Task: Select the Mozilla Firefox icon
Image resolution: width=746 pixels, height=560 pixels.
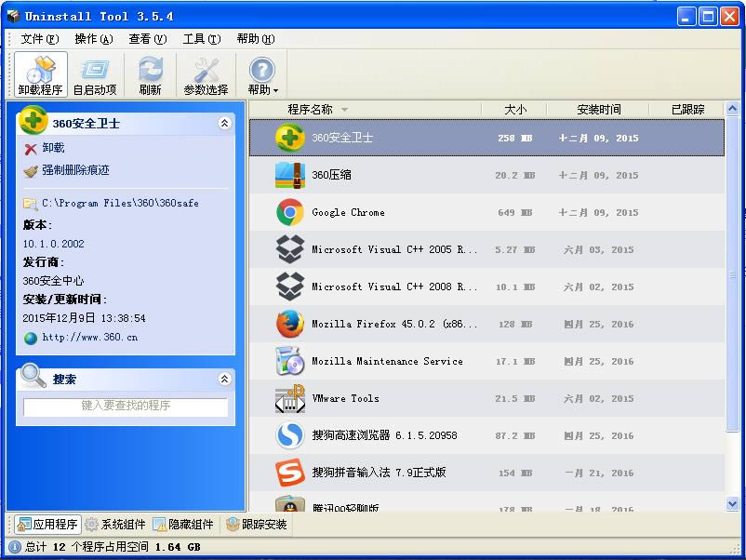Action: click(289, 324)
